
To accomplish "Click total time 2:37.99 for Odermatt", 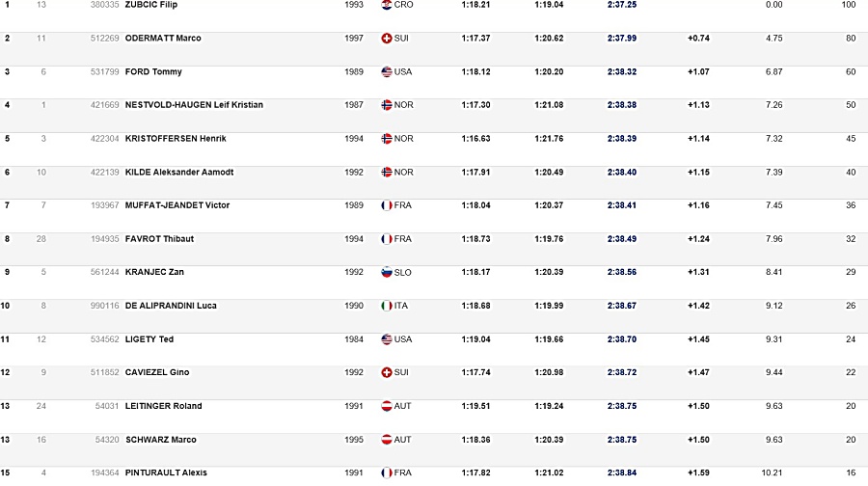I will click(622, 39).
